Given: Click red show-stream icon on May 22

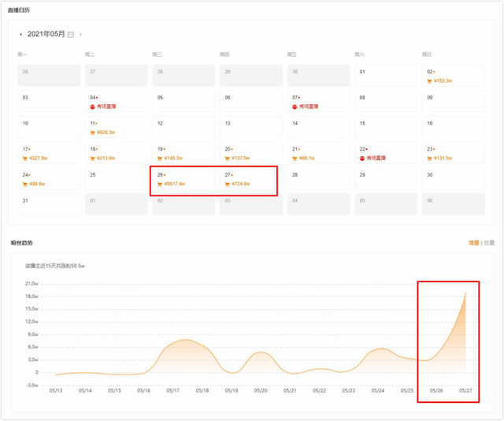Looking at the screenshot, I should [x=362, y=158].
